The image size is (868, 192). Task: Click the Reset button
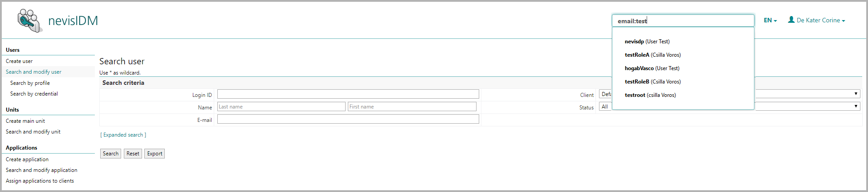pyautogui.click(x=133, y=154)
